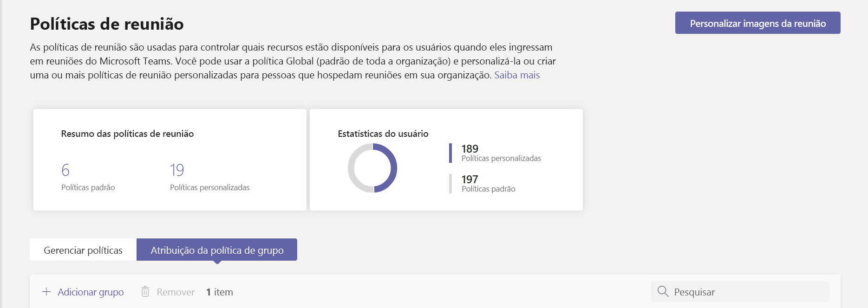The width and height of the screenshot is (868, 308).
Task: Click the magnifying glass search icon
Action: tap(663, 291)
